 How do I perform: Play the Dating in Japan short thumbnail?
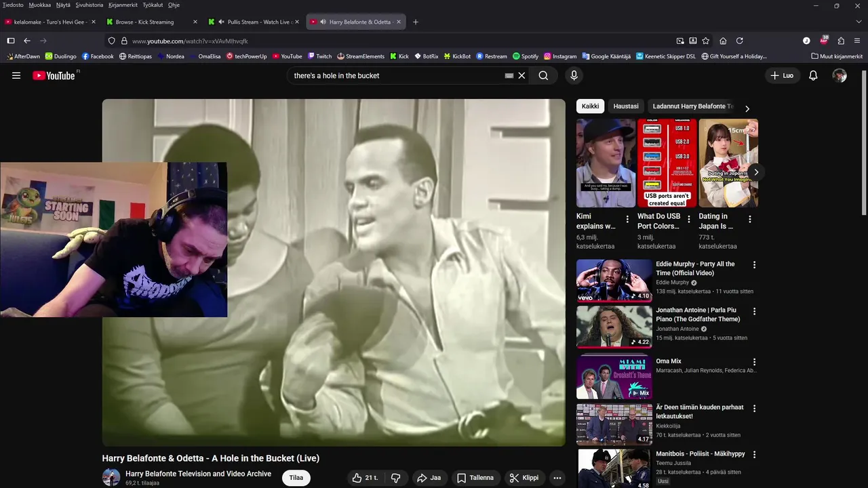coord(728,163)
